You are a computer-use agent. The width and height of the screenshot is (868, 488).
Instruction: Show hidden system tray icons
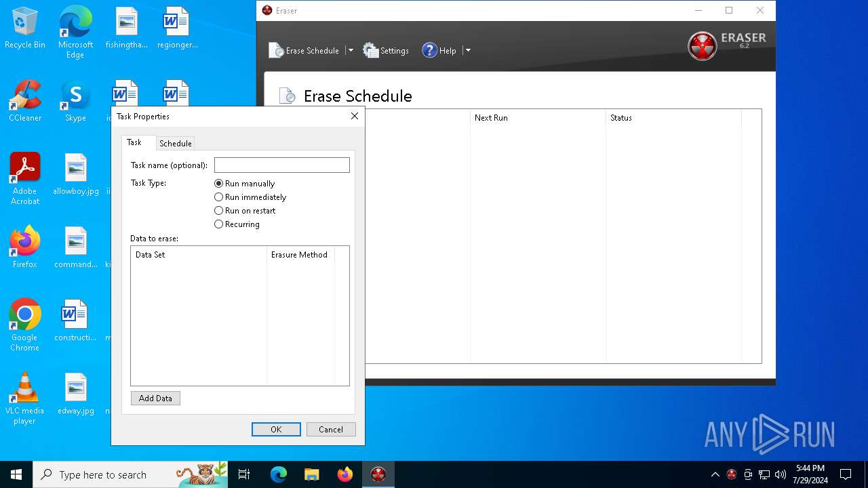point(715,474)
